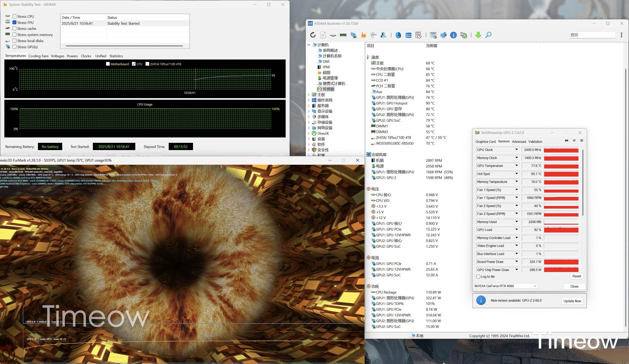Click the refresh icon in AIDA64 toolbar
This screenshot has height=364, width=629.
click(313, 35)
